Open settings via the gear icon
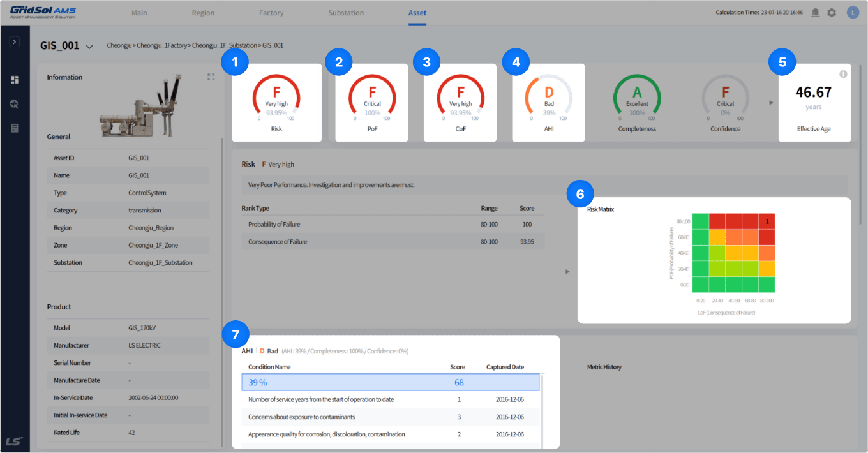Viewport: 868px width, 453px height. coord(832,13)
